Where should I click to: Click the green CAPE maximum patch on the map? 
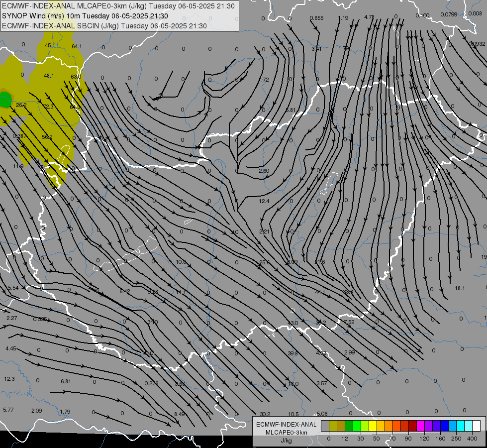pos(5,100)
